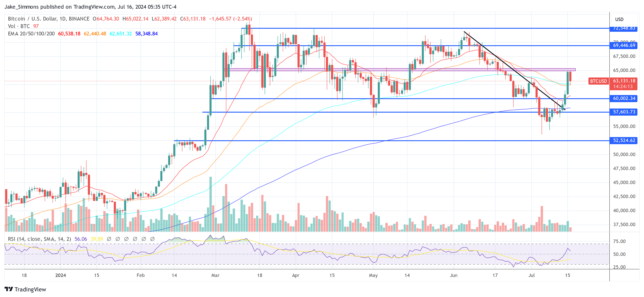Click the RSI indicator legend label
This screenshot has height=297, width=644.
pyautogui.click(x=40, y=239)
